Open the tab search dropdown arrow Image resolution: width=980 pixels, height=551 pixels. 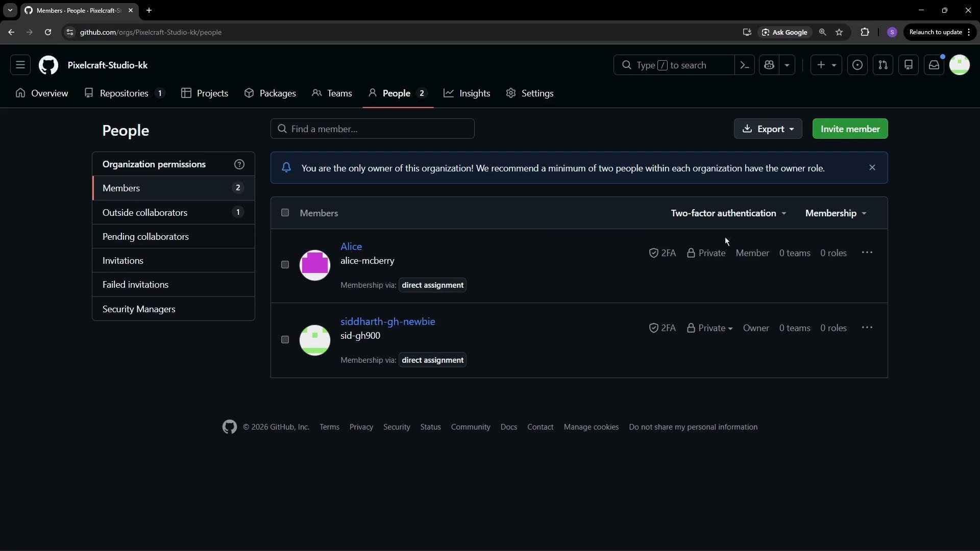pyautogui.click(x=10, y=10)
